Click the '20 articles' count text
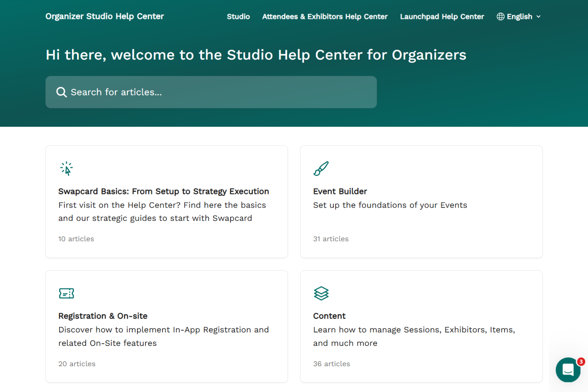Image resolution: width=588 pixels, height=392 pixels. [77, 364]
